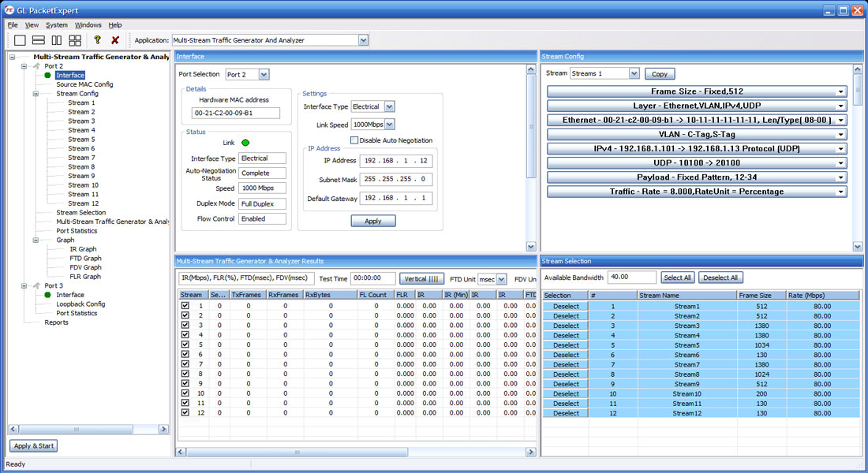Open the Interface Type dropdown
868x473 pixels.
[x=390, y=106]
